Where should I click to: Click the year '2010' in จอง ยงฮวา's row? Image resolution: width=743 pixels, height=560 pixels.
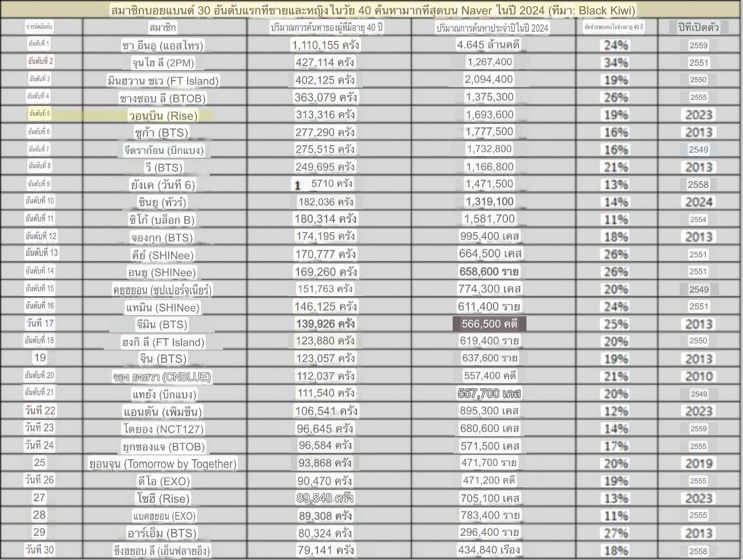(699, 377)
